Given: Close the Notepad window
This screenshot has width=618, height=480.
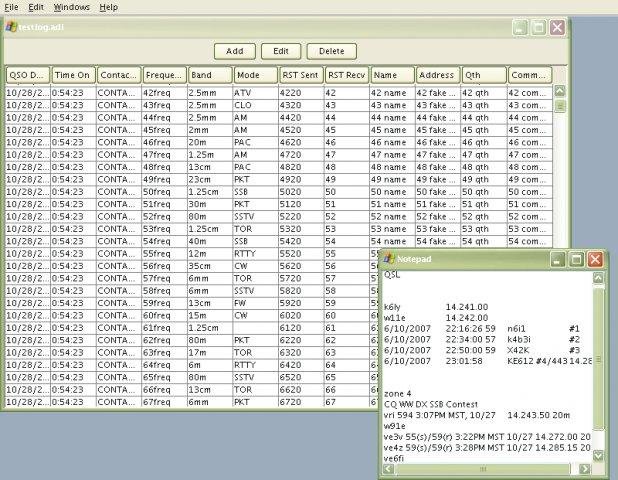Looking at the screenshot, I should pos(595,259).
